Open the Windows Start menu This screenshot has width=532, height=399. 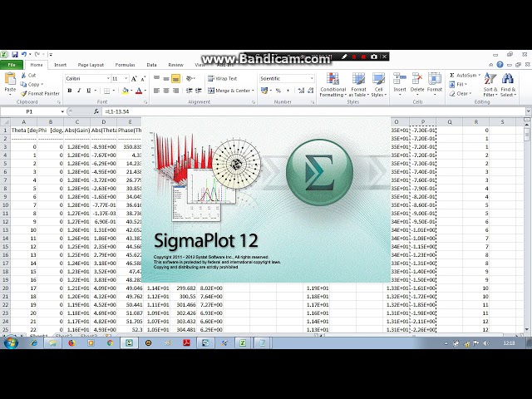point(10,343)
